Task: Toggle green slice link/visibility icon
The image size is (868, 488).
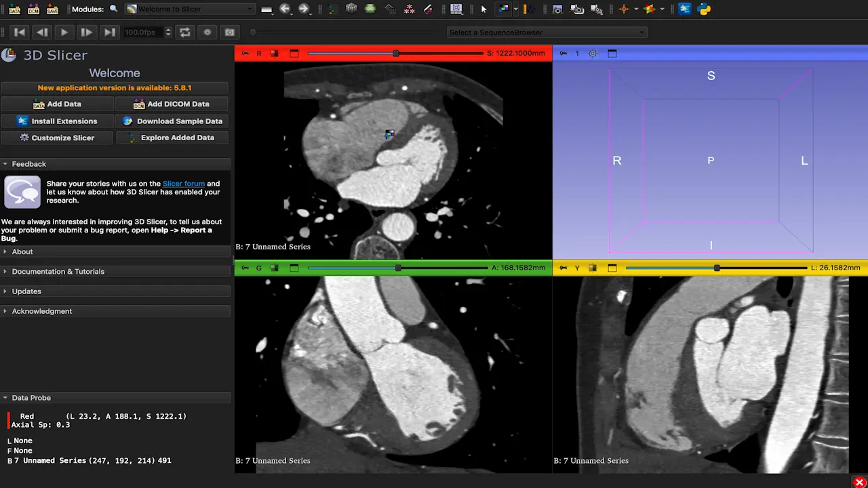Action: pos(275,268)
